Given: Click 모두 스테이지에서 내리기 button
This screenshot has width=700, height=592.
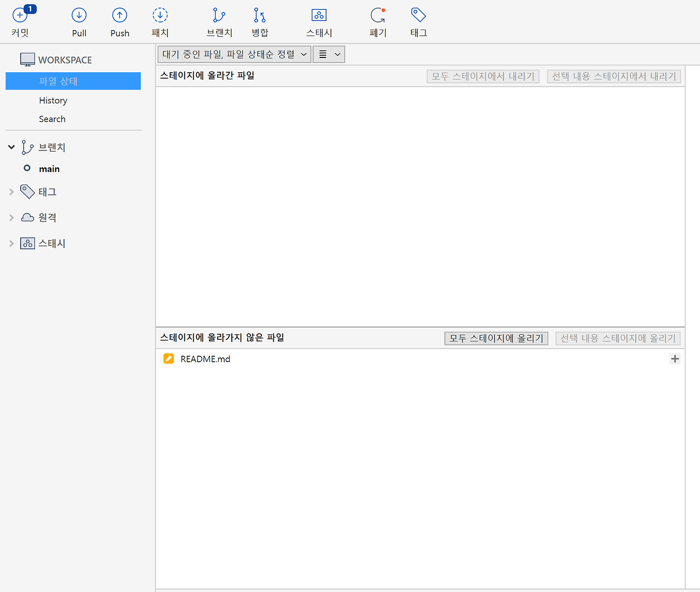Looking at the screenshot, I should coord(483,76).
